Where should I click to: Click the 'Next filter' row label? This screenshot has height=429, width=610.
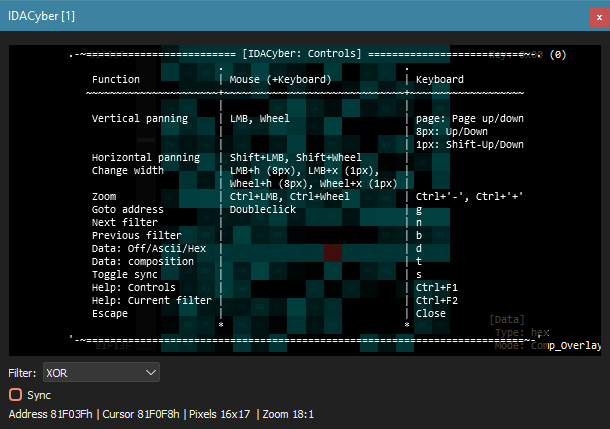pyautogui.click(x=125, y=222)
